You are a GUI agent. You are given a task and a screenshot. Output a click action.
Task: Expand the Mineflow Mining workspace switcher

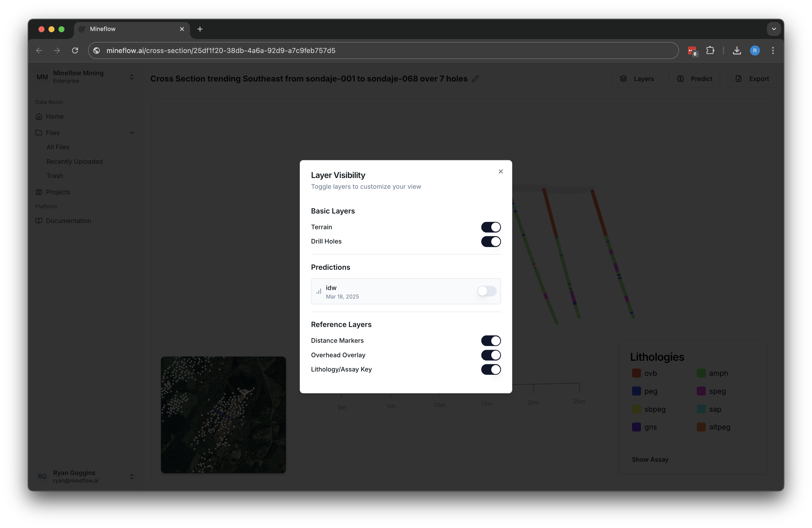coord(132,77)
